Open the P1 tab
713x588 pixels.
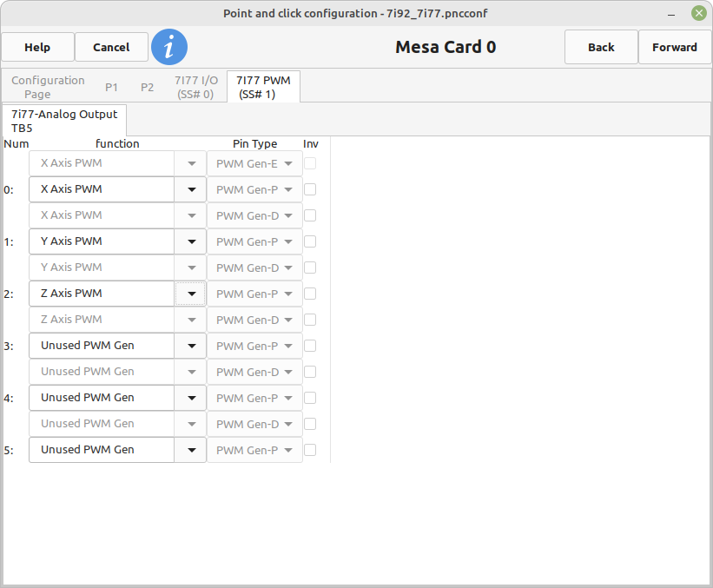coord(112,87)
